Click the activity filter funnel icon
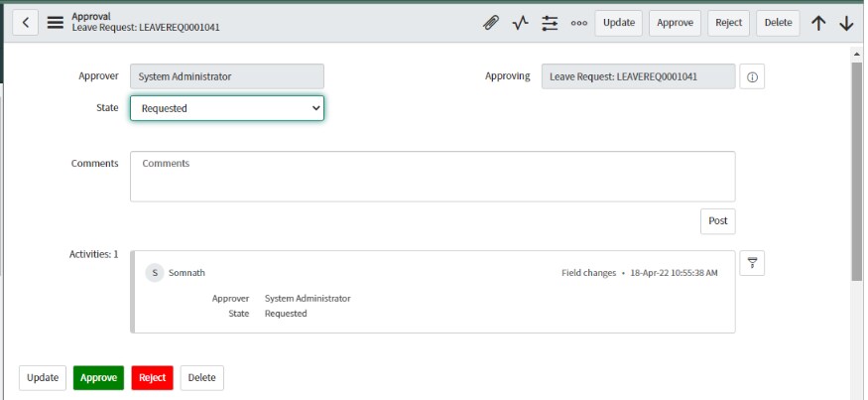The width and height of the screenshot is (868, 400). 752,263
